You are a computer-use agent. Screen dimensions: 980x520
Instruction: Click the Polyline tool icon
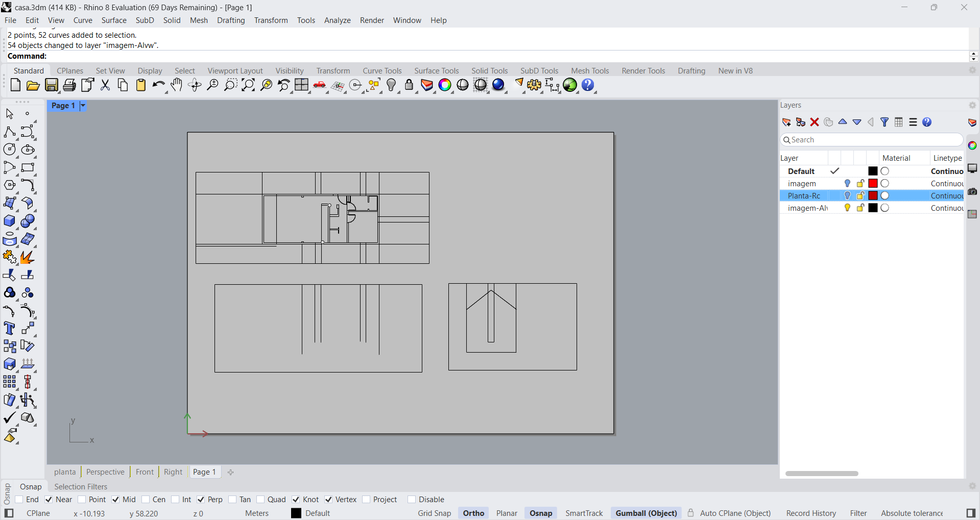pyautogui.click(x=9, y=132)
